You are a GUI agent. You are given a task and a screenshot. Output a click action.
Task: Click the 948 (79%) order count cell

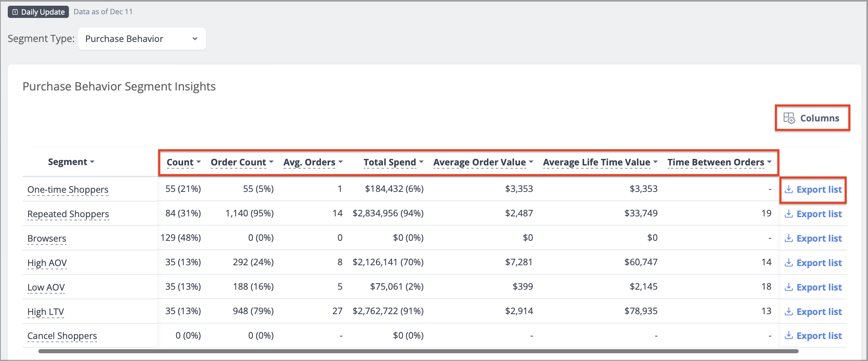(x=253, y=311)
